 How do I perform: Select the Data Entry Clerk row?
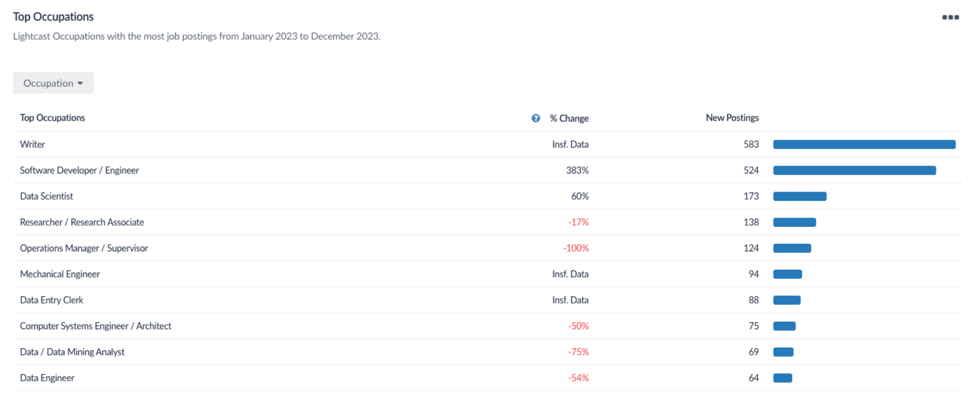pos(52,300)
